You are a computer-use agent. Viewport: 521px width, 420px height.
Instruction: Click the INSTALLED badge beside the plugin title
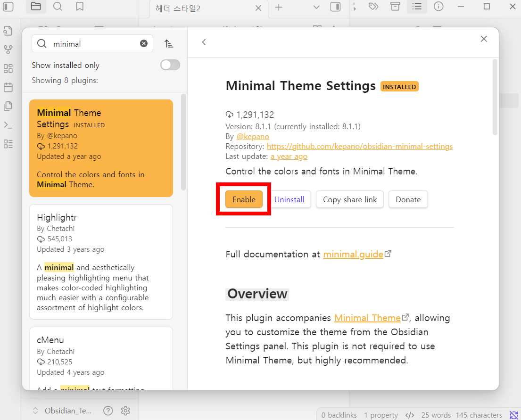pos(399,87)
